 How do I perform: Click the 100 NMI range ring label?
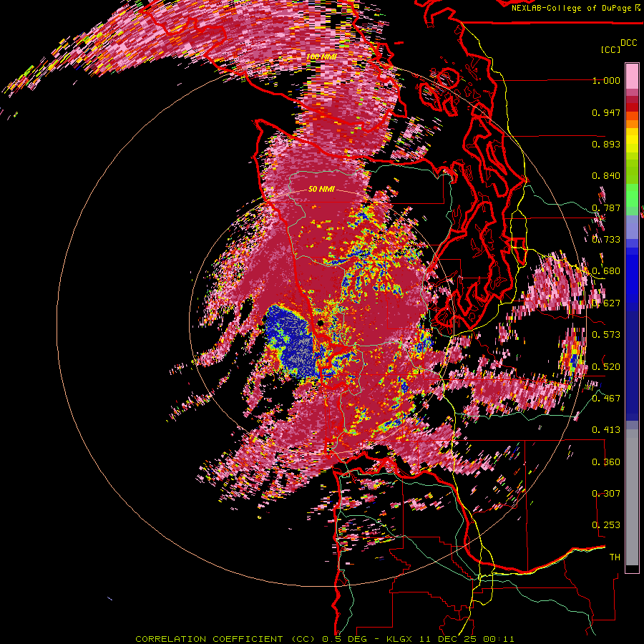[x=321, y=57]
